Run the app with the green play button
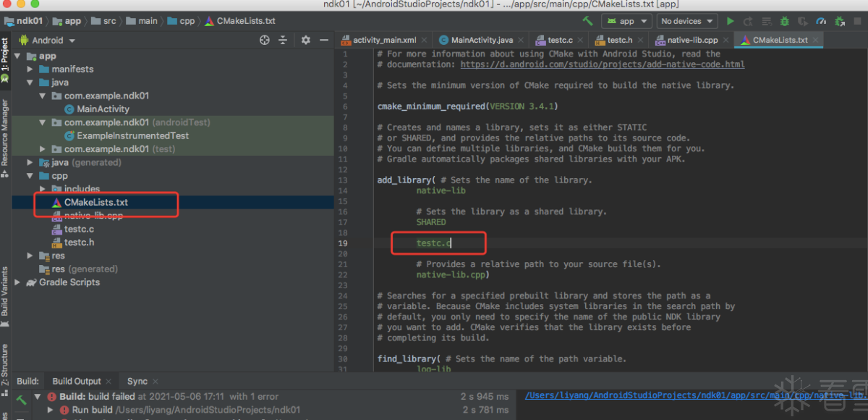Image resolution: width=868 pixels, height=420 pixels. [x=730, y=21]
